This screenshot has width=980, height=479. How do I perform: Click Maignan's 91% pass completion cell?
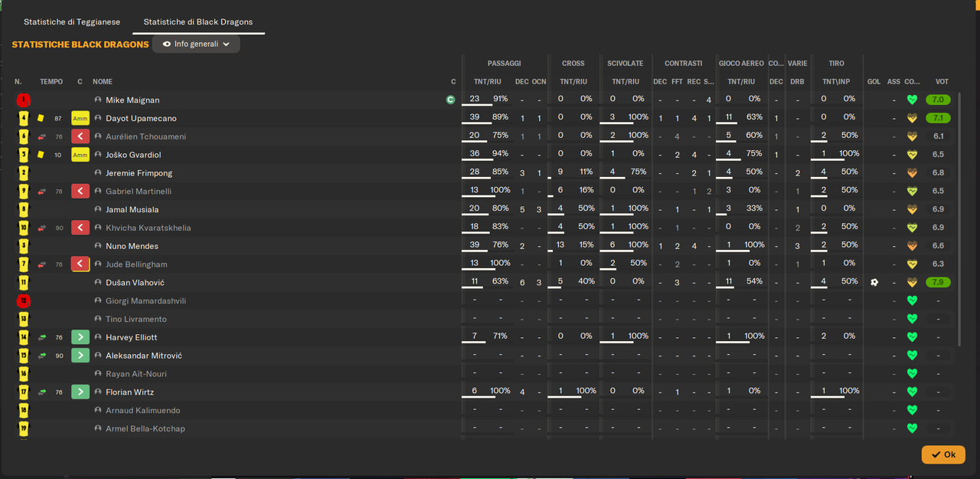(x=501, y=99)
